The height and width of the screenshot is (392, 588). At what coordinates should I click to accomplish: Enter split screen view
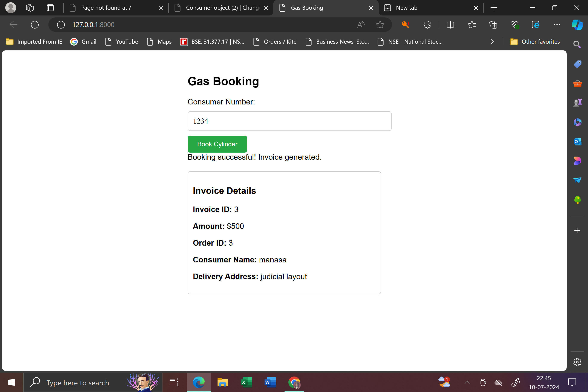pos(450,24)
